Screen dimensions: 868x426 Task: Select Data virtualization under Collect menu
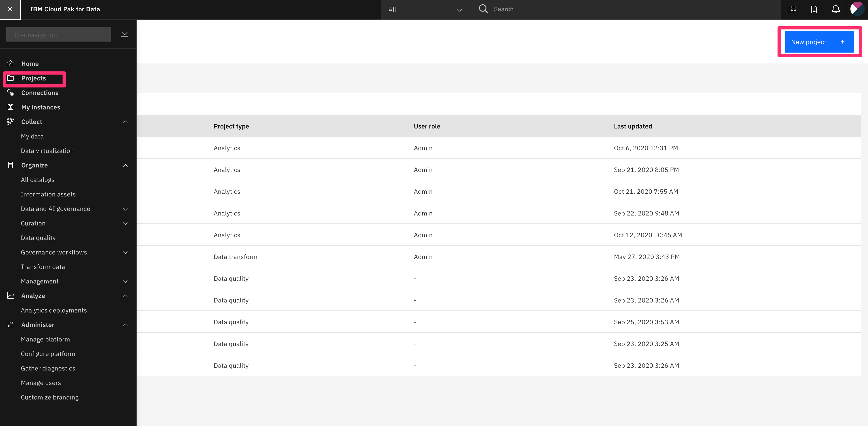tap(47, 151)
